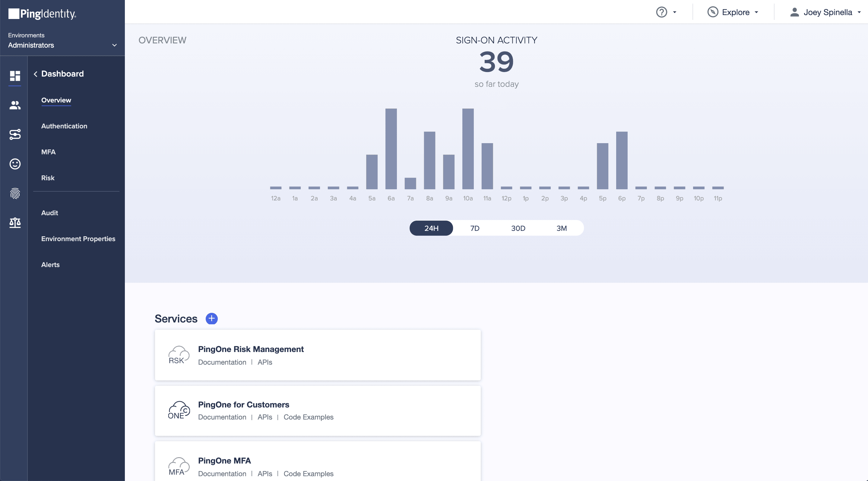868x481 pixels.
Task: Collapse the Dashboard menu with back chevron
Action: [x=35, y=74]
